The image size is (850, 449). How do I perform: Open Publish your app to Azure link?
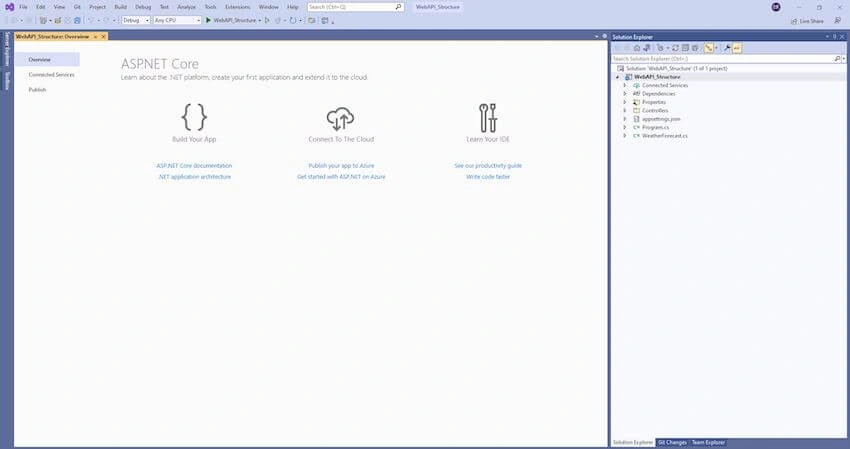click(341, 165)
